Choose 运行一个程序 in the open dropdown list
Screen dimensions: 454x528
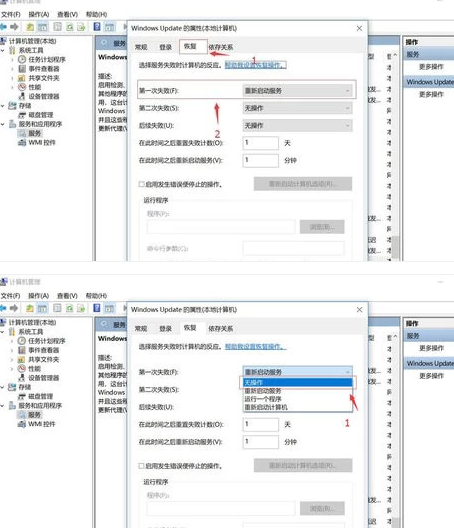[297, 399]
